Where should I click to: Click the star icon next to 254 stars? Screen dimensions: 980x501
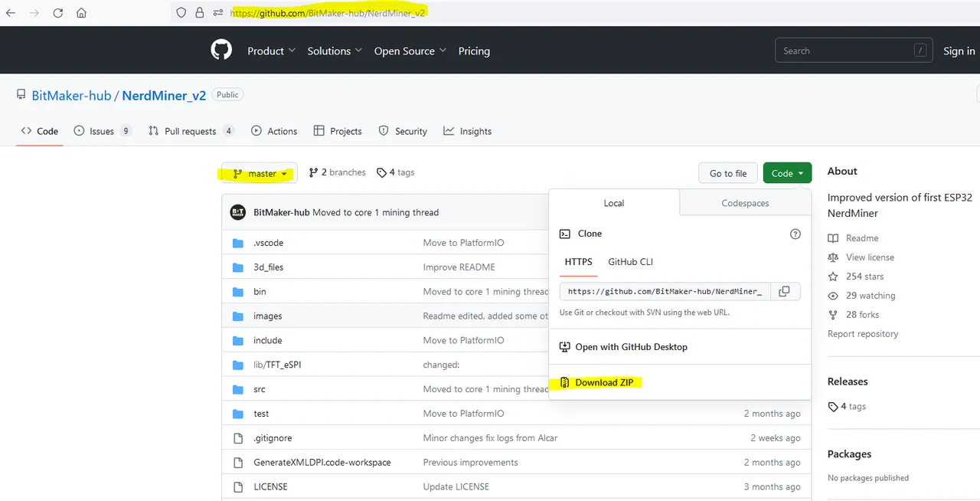click(833, 277)
